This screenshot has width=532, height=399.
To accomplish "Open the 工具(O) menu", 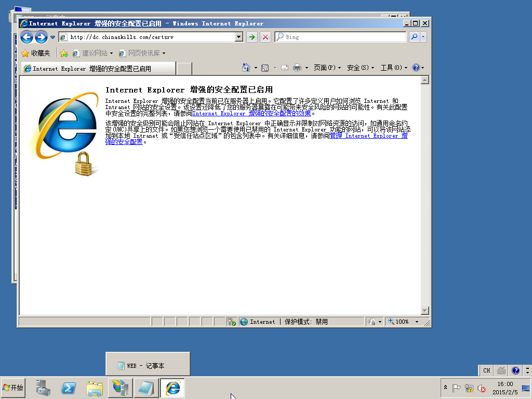I will (394, 68).
